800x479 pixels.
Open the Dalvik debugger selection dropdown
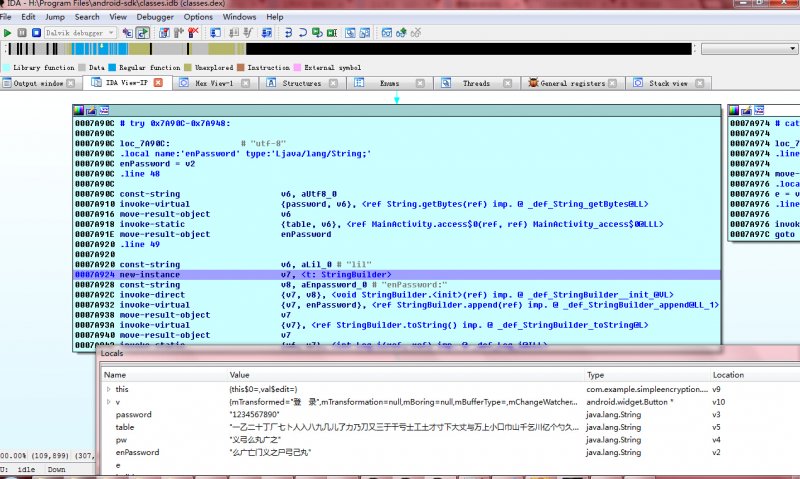(81, 33)
